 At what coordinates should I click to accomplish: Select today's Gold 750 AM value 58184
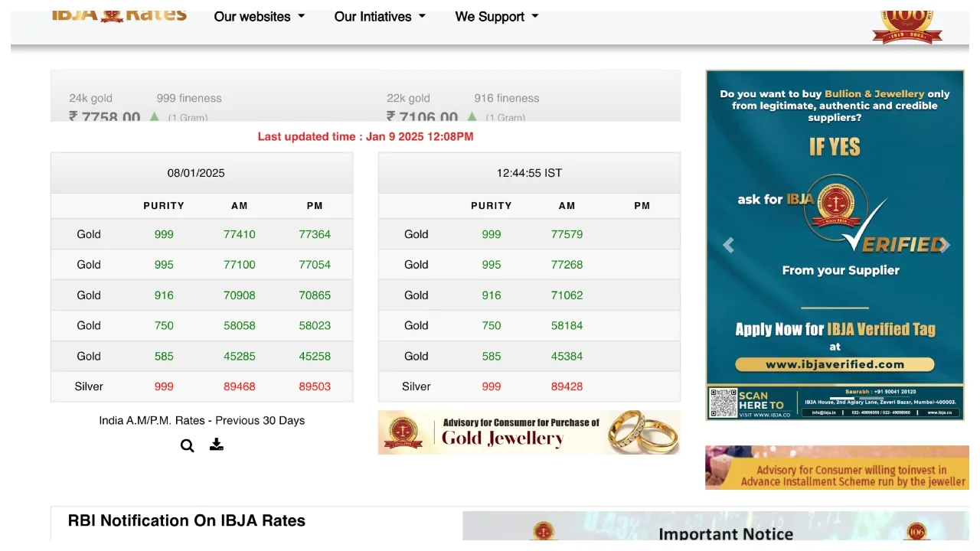[x=567, y=325]
